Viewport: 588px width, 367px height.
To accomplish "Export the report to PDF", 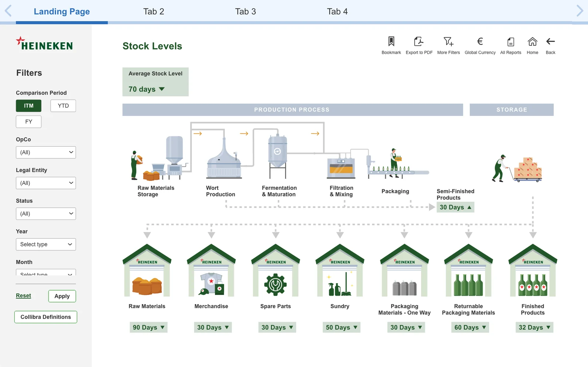I will click(x=419, y=41).
